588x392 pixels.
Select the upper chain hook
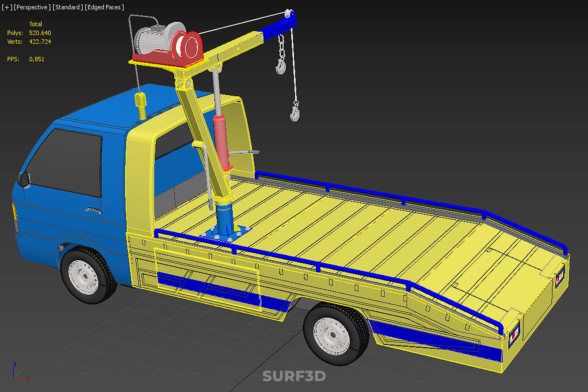tap(280, 67)
